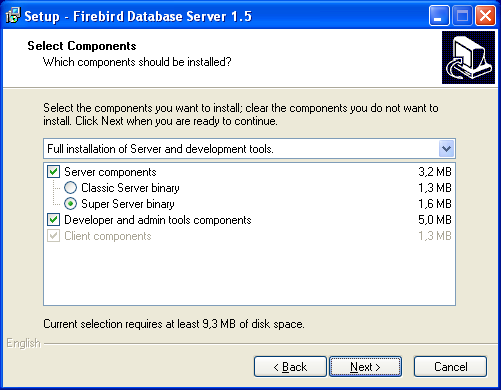Uncheck Developer and admin tools components
This screenshot has height=390, width=501.
[x=54, y=220]
